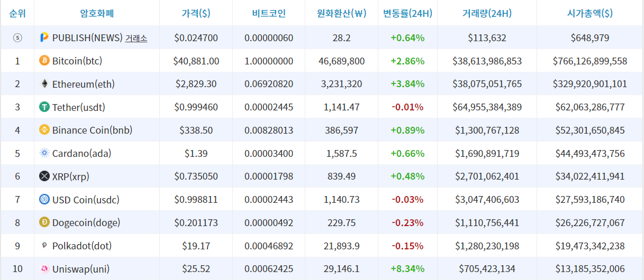Click Bitcoin price $40,881.00
Viewport: 644px width, 280px height.
click(x=196, y=61)
